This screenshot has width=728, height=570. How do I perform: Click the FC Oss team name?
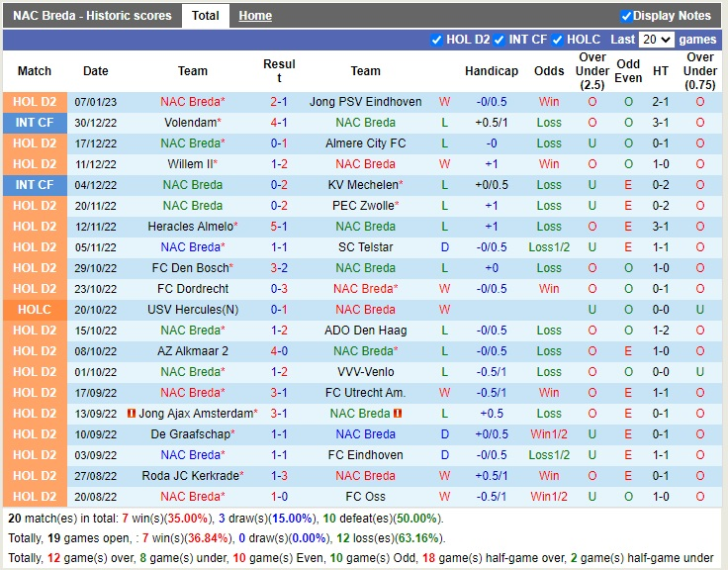point(365,496)
